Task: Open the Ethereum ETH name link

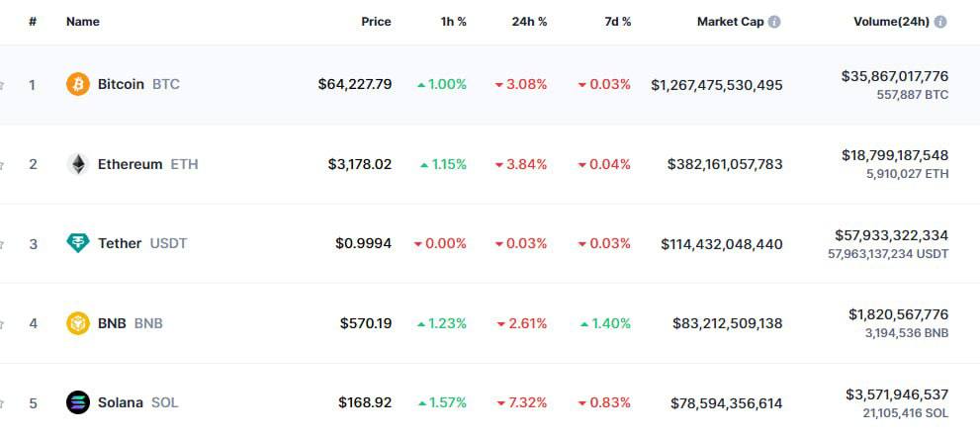Action: tap(147, 164)
